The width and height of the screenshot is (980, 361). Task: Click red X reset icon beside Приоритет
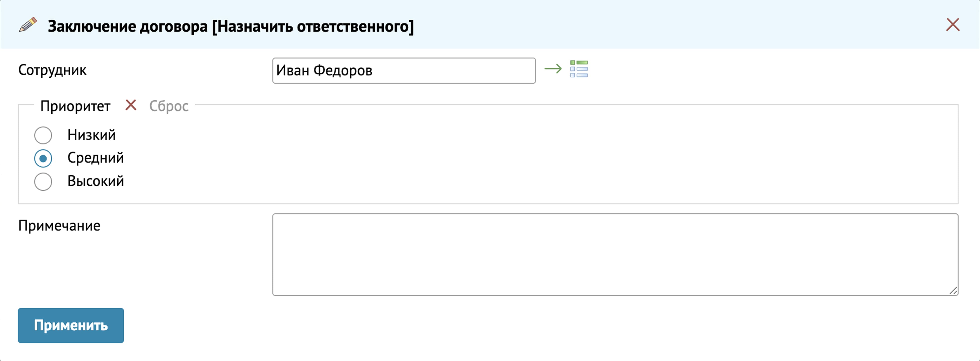[x=131, y=105]
